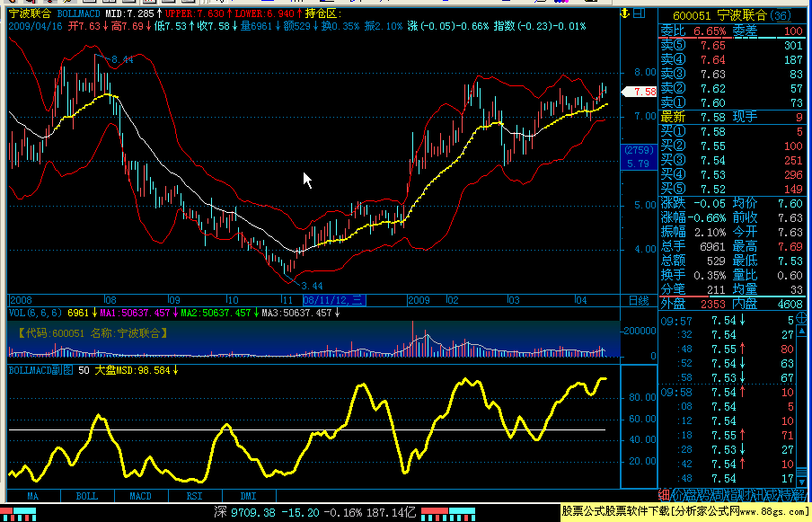The image size is (812, 522).
Task: Click the 日线 period button
Action: (639, 300)
